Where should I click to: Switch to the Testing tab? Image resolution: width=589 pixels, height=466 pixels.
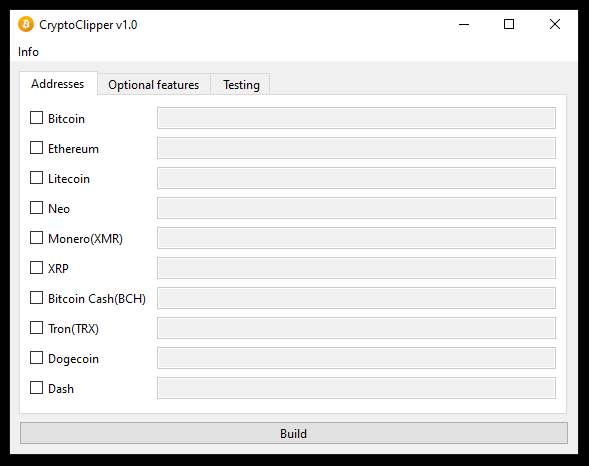coord(241,85)
